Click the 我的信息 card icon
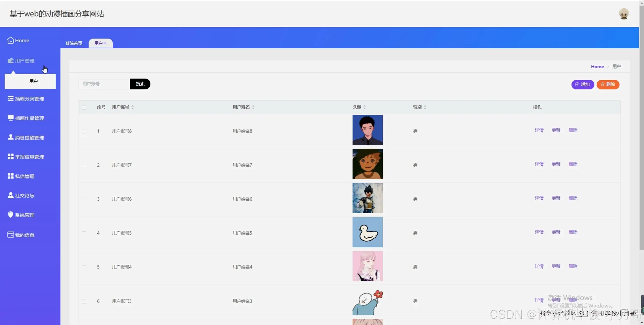 (x=11, y=235)
